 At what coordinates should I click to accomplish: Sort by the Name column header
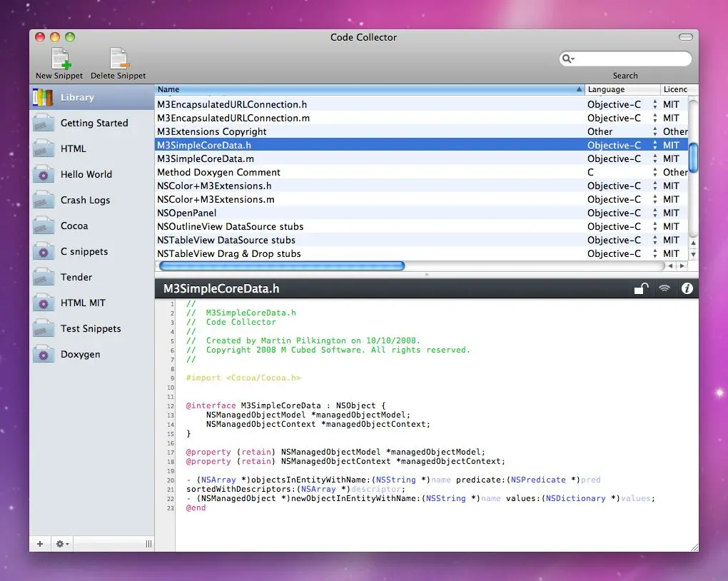click(x=370, y=89)
